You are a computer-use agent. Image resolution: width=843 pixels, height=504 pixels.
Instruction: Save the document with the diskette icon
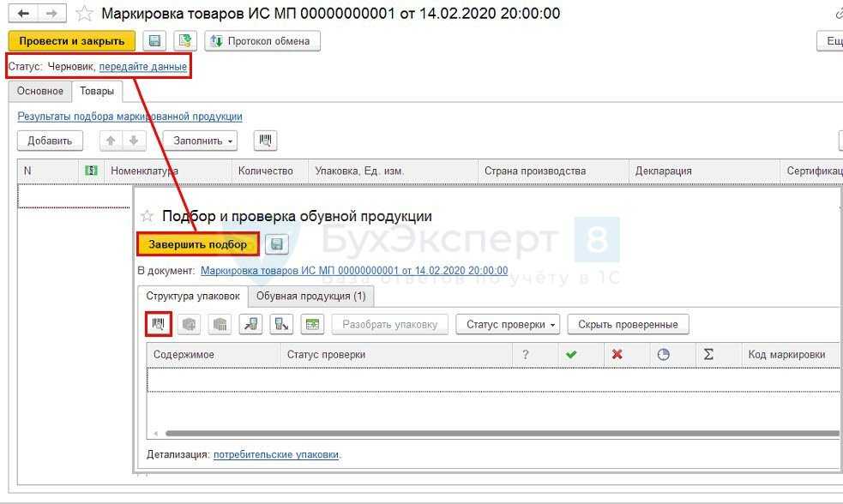[154, 41]
